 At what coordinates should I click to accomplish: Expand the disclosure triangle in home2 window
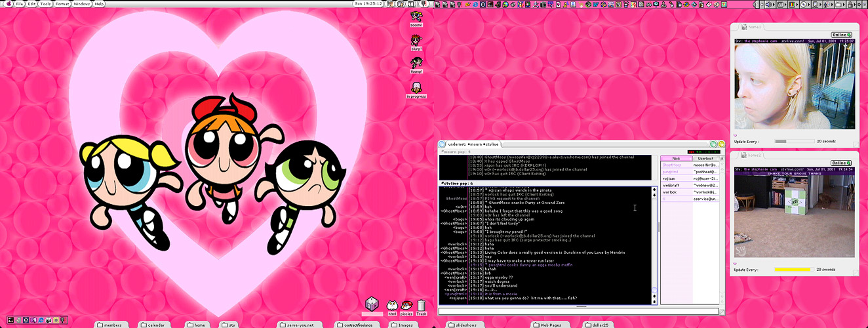pos(736,264)
